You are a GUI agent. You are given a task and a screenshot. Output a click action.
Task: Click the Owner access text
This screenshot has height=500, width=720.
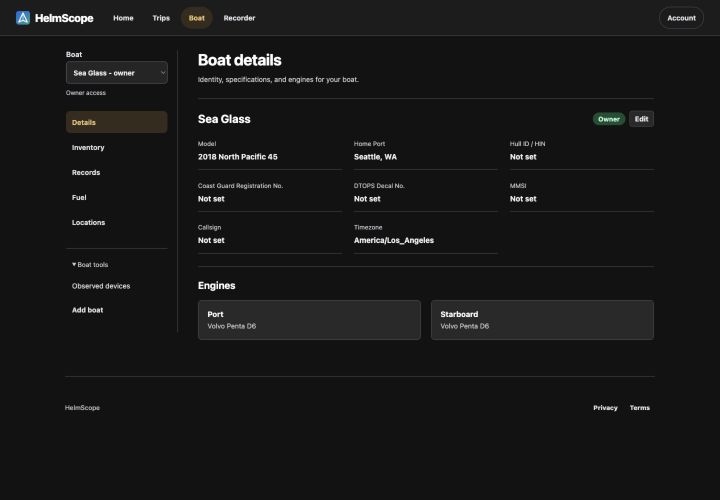click(x=85, y=93)
